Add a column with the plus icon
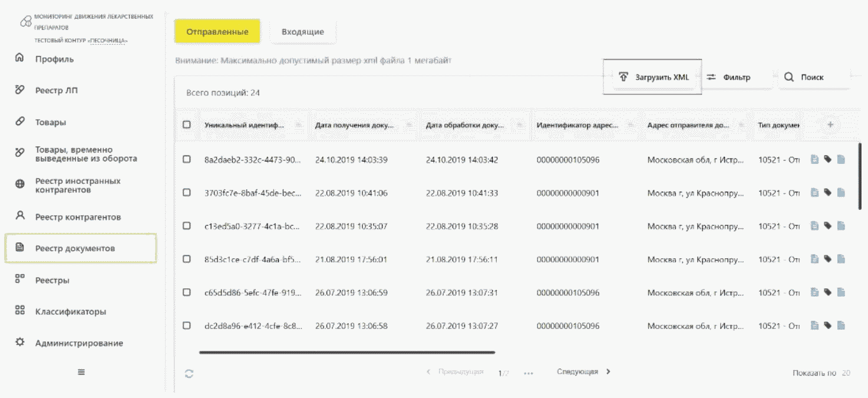Viewport: 868px width, 398px height. pyautogui.click(x=830, y=124)
